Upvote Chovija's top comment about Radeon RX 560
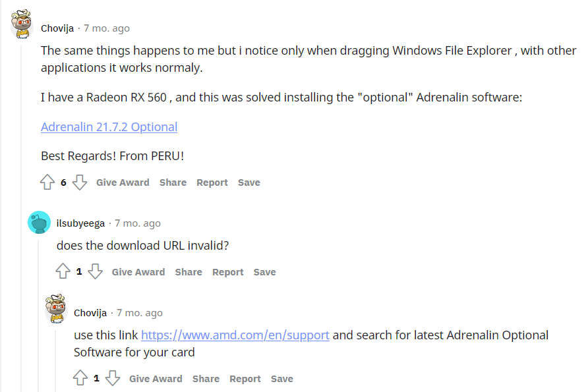Viewport: 586px width, 392px height. 47,182
